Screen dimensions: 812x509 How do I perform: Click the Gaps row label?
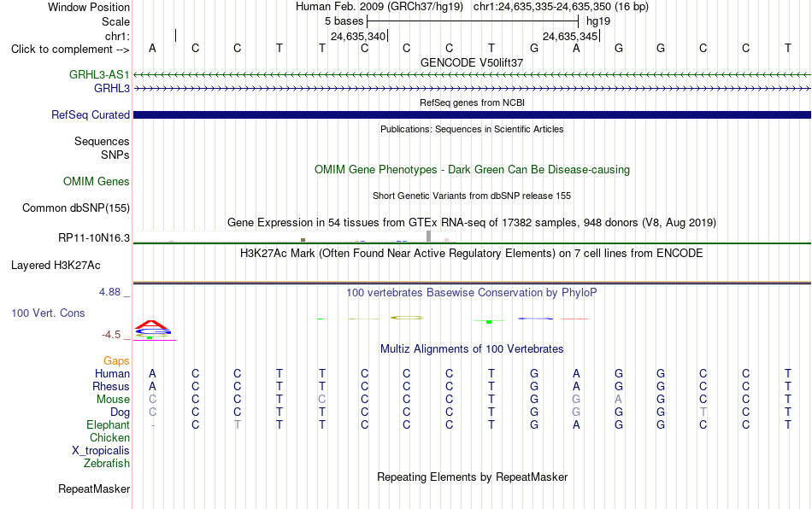click(x=116, y=360)
